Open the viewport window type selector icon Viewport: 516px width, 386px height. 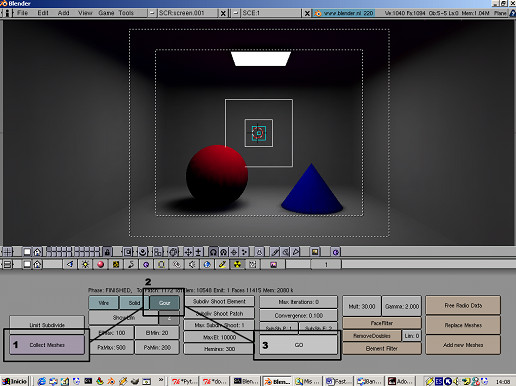(x=7, y=252)
